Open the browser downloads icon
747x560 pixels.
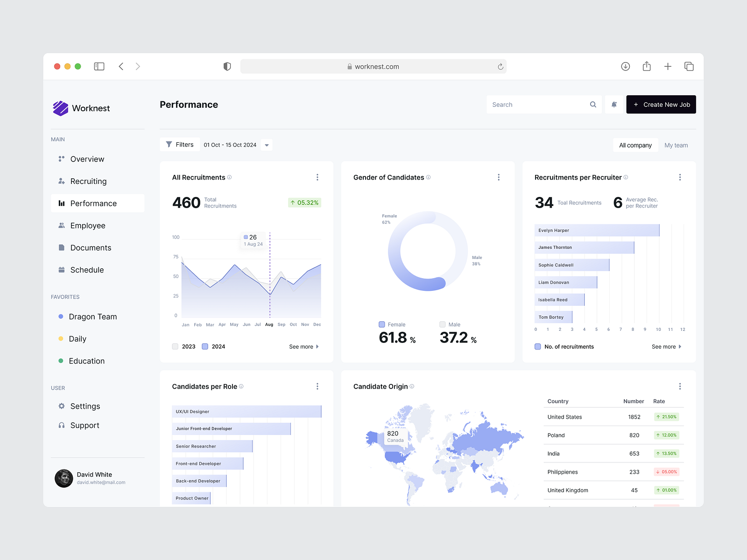[x=626, y=66]
